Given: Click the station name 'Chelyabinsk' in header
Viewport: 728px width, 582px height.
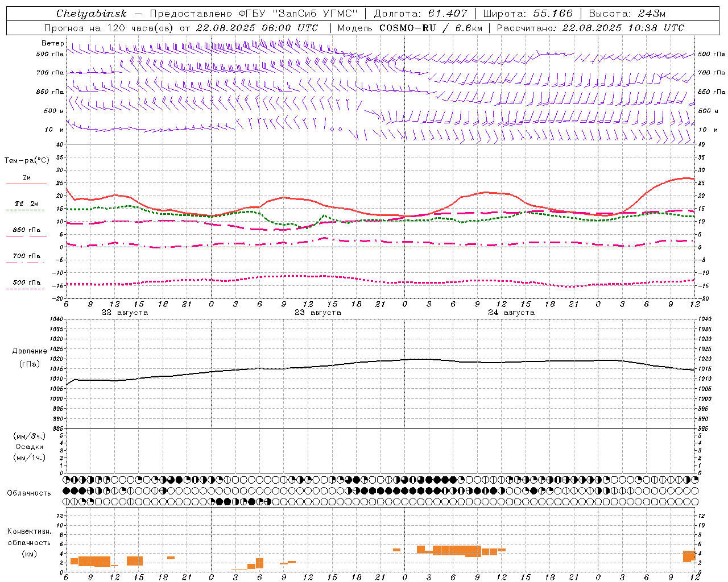Looking at the screenshot, I should [x=91, y=14].
